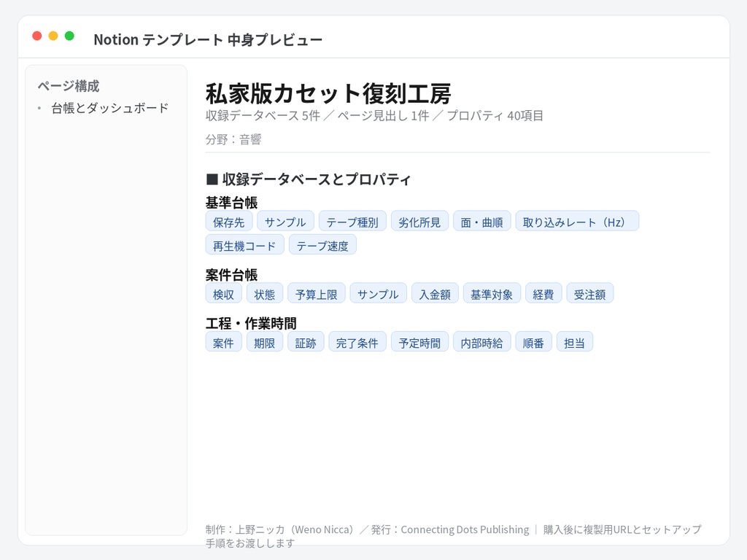The width and height of the screenshot is (747, 560).
Task: Select the 状態 property tag
Action: 264,295
